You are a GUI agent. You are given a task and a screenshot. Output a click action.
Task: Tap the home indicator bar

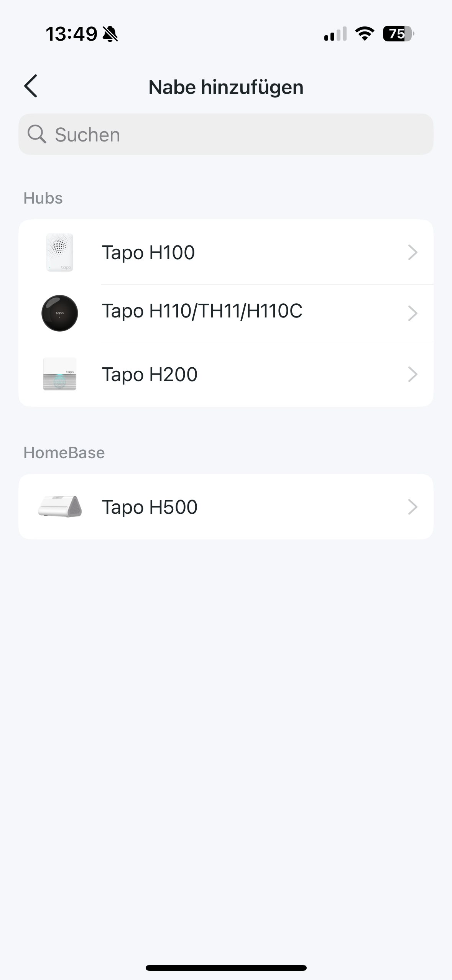coord(226,968)
